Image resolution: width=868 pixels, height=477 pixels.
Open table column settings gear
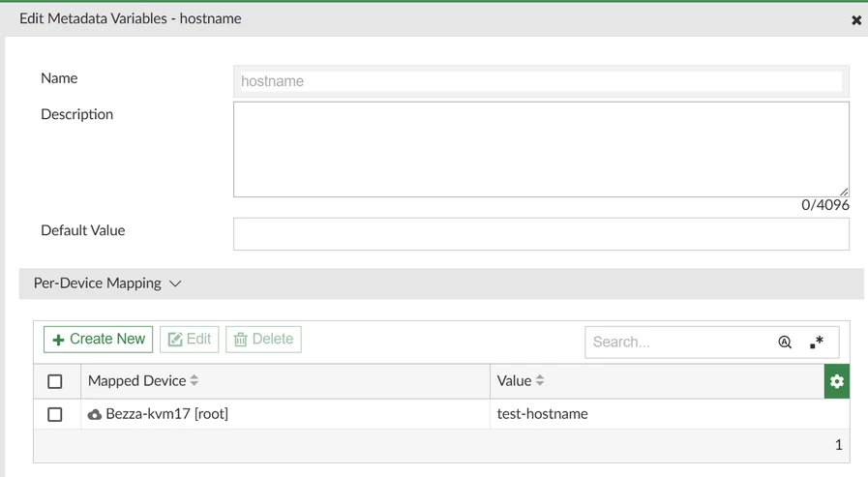[836, 381]
